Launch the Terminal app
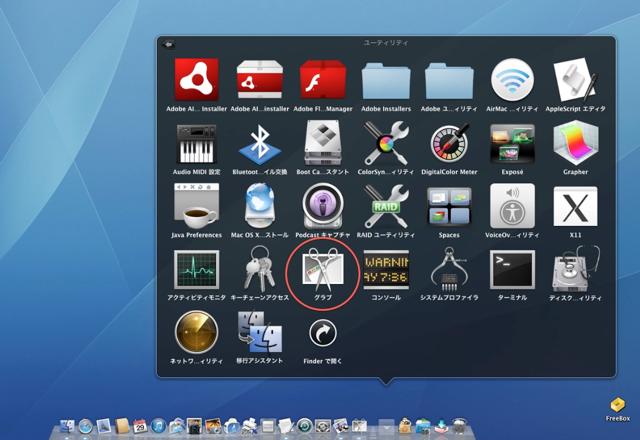 tap(511, 270)
